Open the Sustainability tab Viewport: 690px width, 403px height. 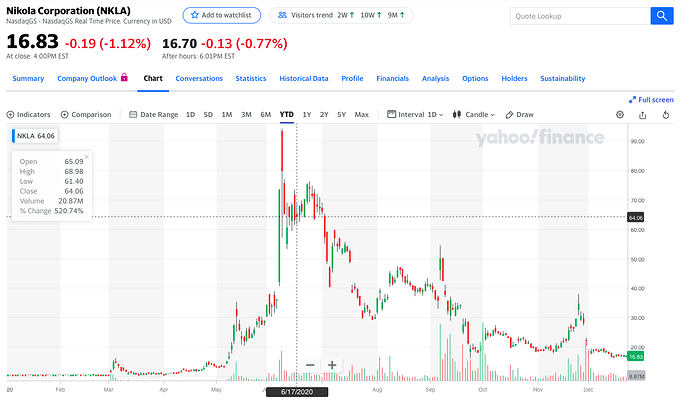coord(563,78)
